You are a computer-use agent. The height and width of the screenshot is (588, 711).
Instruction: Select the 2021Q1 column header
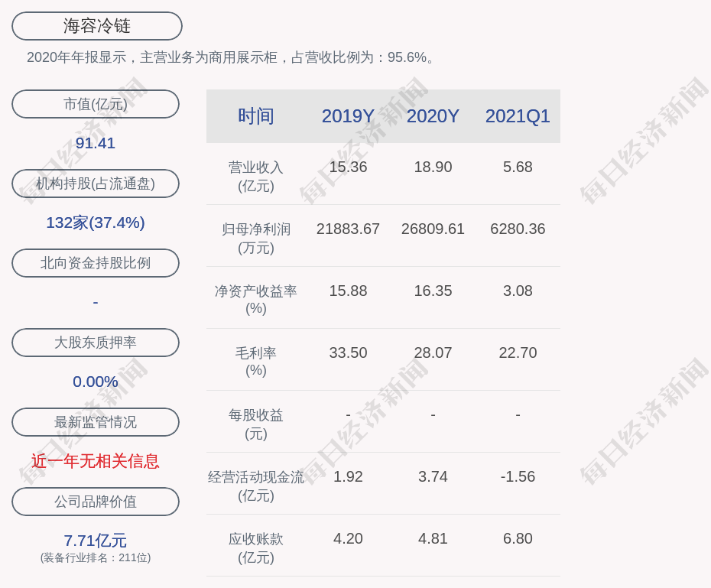click(x=518, y=116)
